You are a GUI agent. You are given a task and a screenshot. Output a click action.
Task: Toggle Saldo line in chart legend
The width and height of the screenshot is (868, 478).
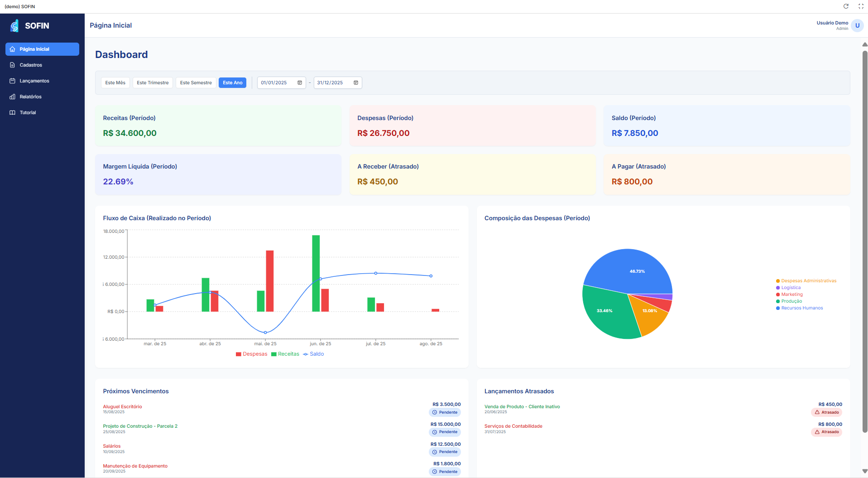point(313,354)
